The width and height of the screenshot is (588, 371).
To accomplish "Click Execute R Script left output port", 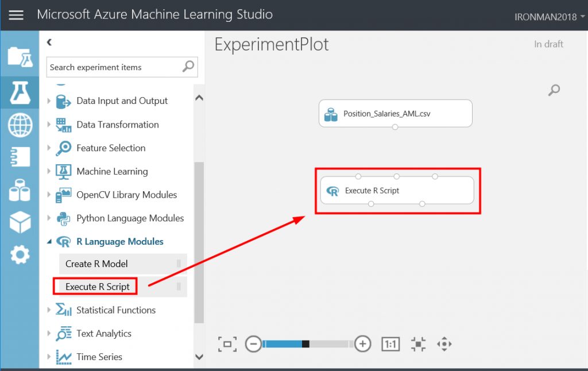I will click(x=371, y=204).
